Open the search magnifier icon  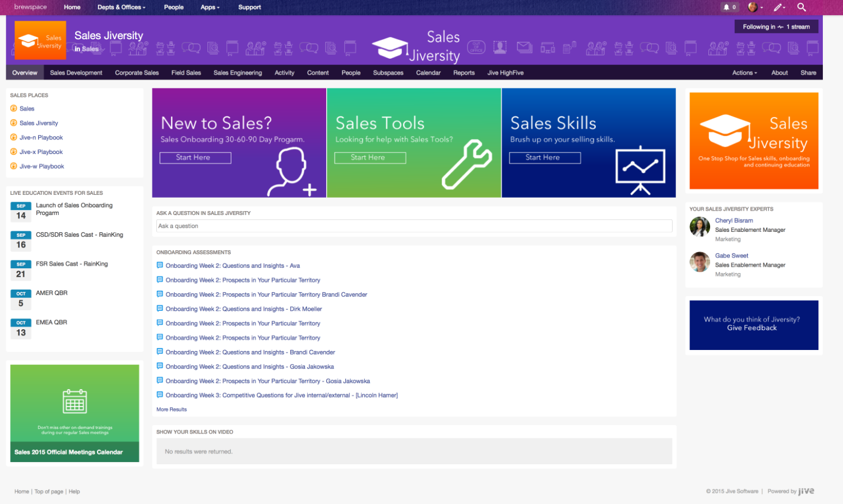coord(802,7)
